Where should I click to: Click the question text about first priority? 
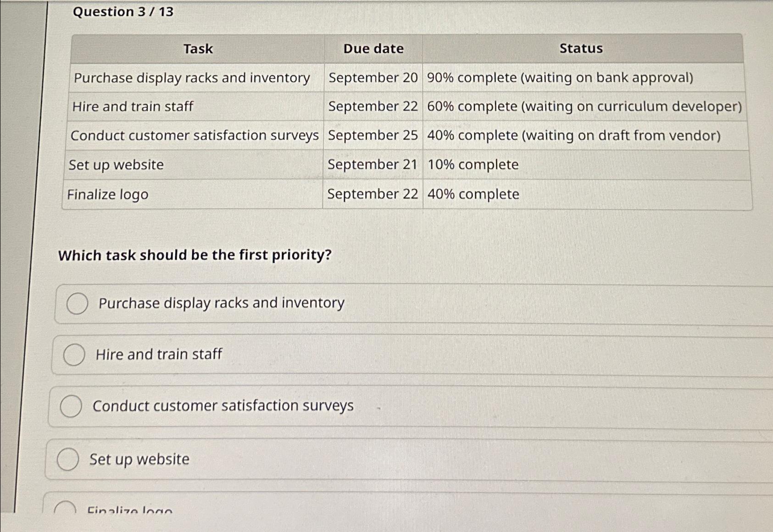[x=195, y=255]
